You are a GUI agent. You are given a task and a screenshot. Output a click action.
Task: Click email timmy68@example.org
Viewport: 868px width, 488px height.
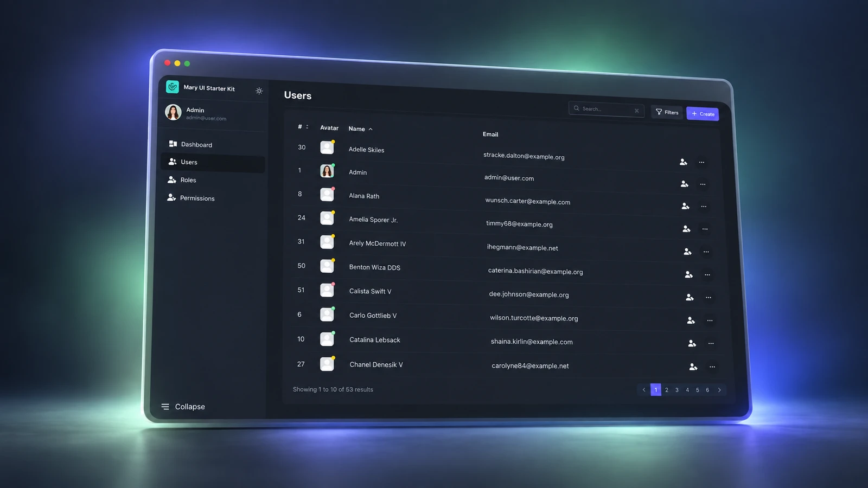519,224
